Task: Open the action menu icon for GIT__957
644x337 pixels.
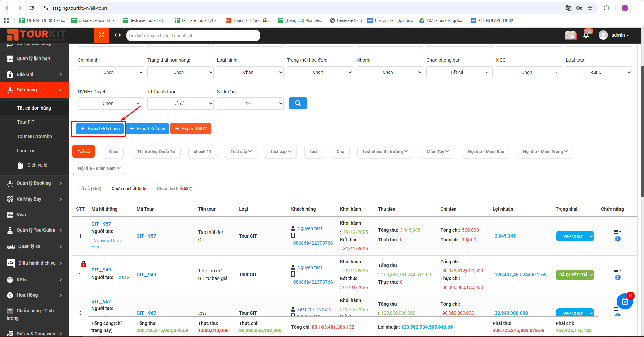Action: pos(617,232)
